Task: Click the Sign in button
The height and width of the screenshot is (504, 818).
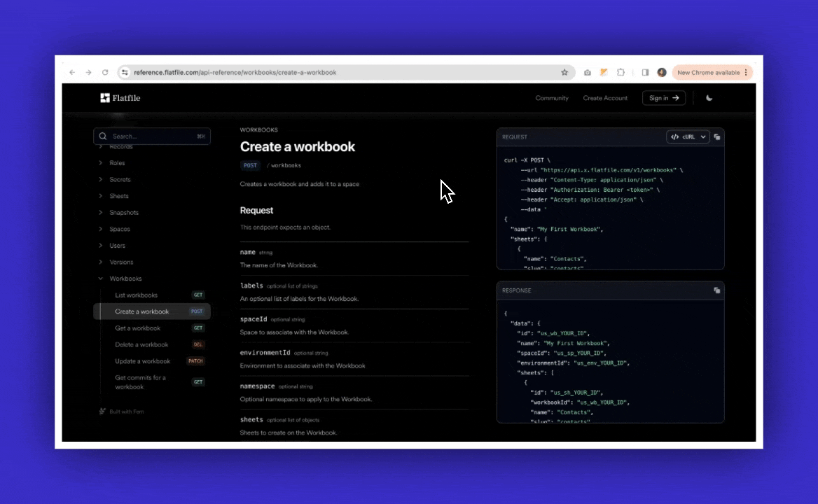Action: click(x=663, y=98)
